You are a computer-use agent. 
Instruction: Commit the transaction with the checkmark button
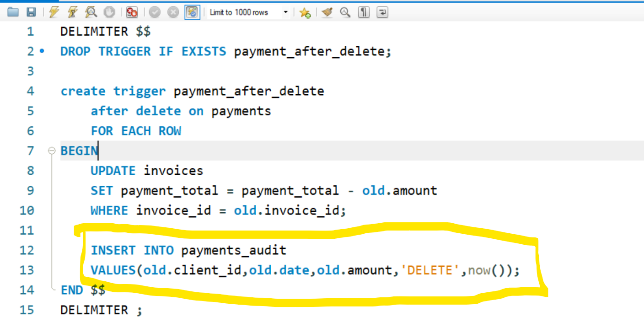point(155,12)
